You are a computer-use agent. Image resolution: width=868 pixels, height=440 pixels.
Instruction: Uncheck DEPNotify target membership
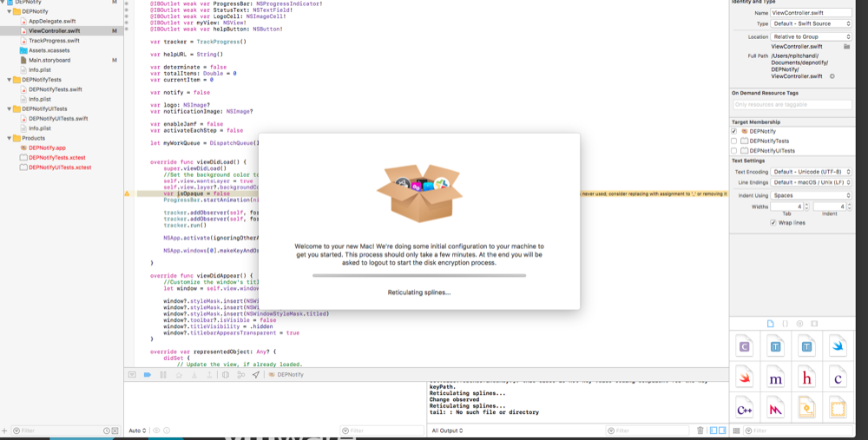(734, 130)
